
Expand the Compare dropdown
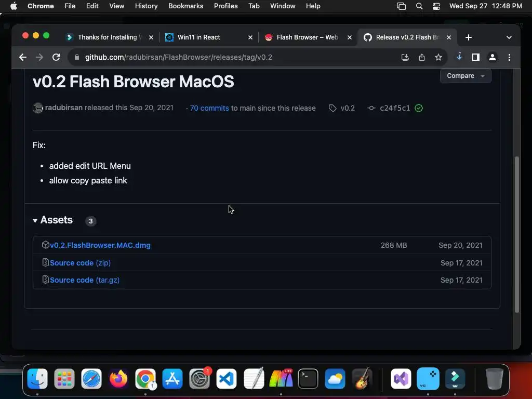[465, 76]
